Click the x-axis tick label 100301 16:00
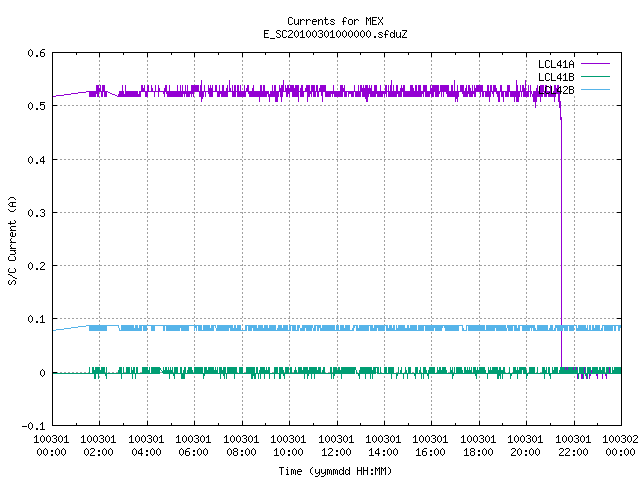This screenshot has height=480, width=640. (x=431, y=446)
